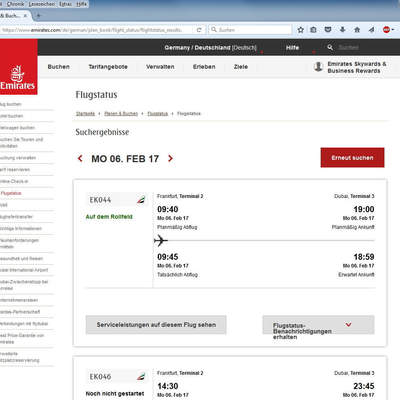400x400 pixels.
Task: Close the current browser tab
Action: pyautogui.click(x=25, y=16)
